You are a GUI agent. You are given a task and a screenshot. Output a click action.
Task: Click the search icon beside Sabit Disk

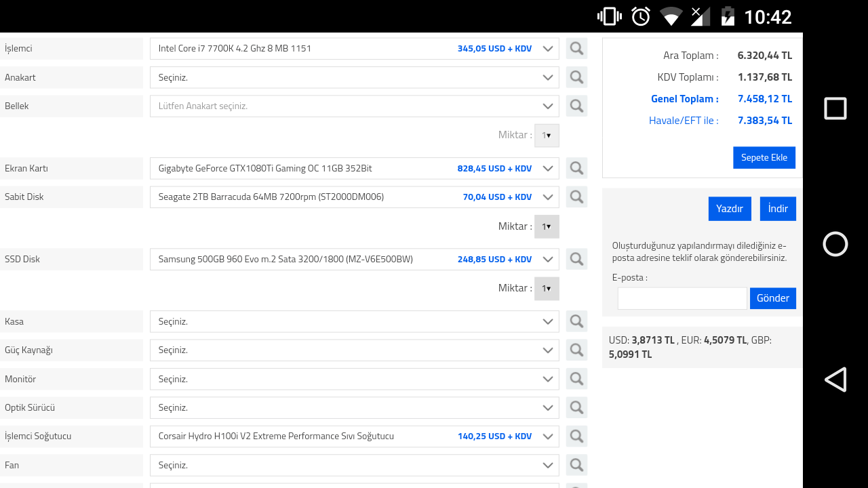576,197
